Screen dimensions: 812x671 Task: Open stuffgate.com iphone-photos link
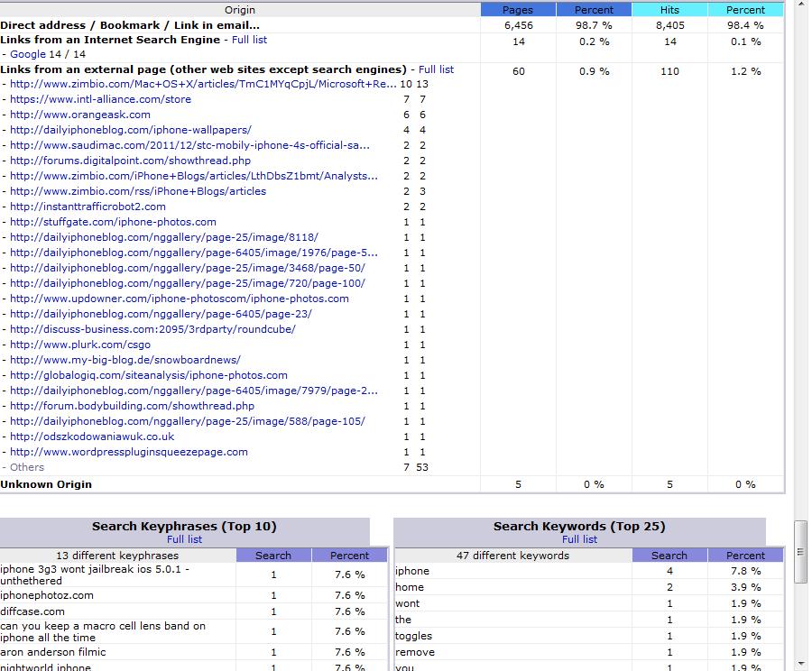point(113,222)
